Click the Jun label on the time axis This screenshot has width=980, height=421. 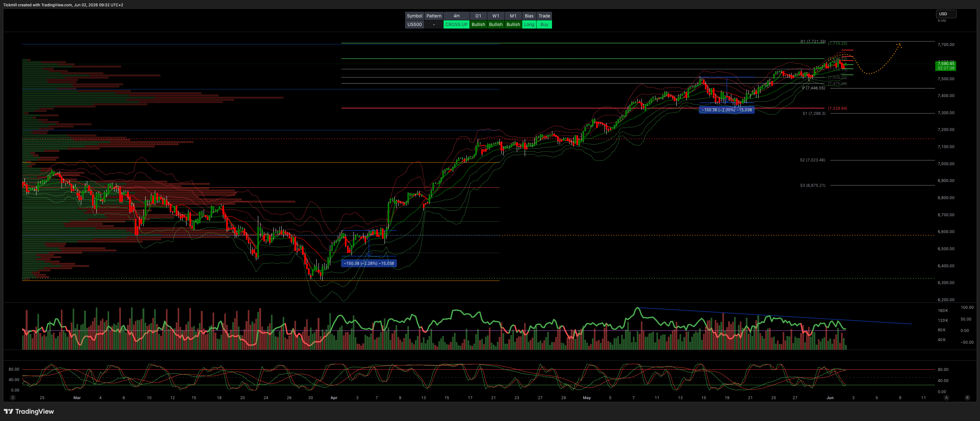pyautogui.click(x=830, y=398)
